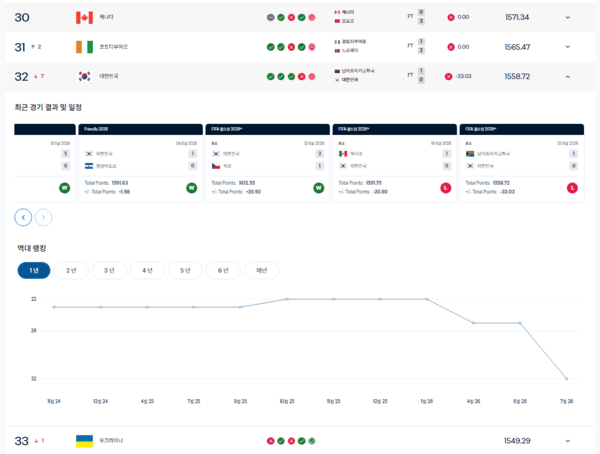
Task: Open the Friendly 2026 match card
Action: coord(140,163)
